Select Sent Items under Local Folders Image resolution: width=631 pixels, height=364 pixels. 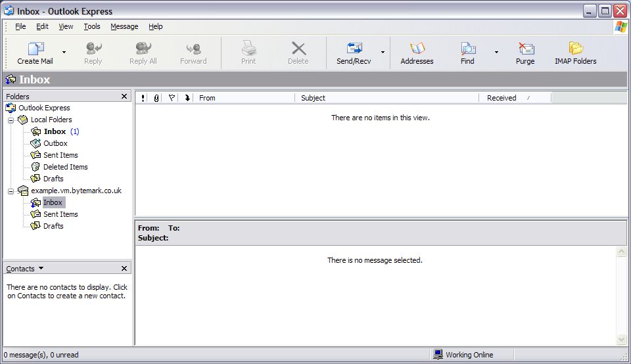coord(60,155)
